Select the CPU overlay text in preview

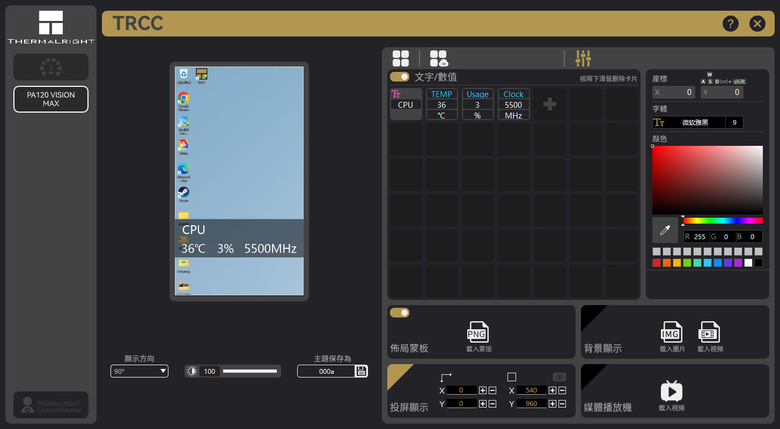tap(194, 230)
